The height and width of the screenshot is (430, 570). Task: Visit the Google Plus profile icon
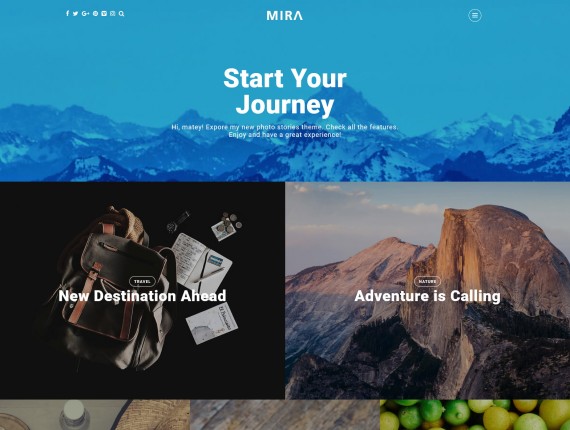coord(85,13)
